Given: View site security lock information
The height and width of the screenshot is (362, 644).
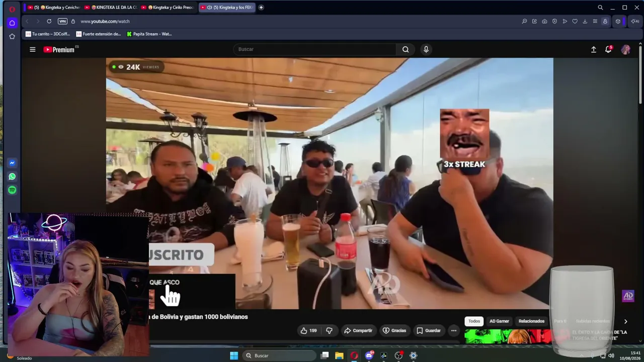Looking at the screenshot, I should tap(73, 21).
